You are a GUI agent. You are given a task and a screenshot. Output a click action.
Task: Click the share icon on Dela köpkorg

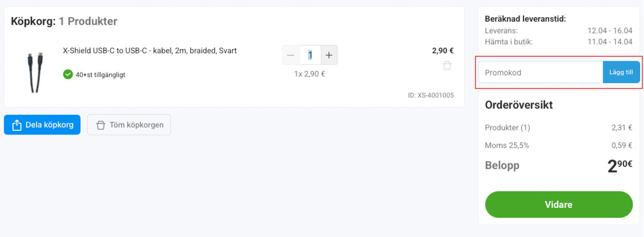tap(17, 125)
